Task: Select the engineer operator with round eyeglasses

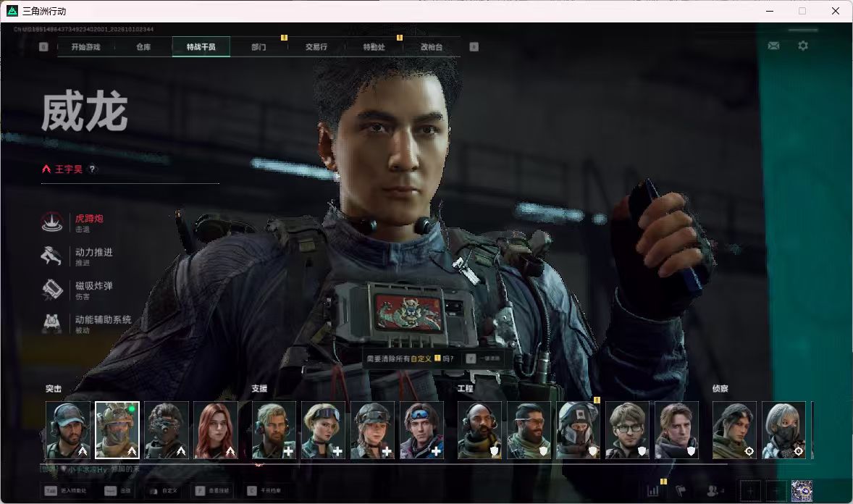Action: pos(627,430)
